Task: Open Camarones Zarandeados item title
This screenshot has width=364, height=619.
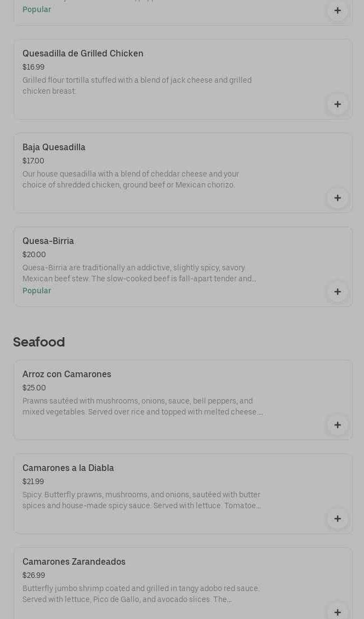Action: pos(74,562)
